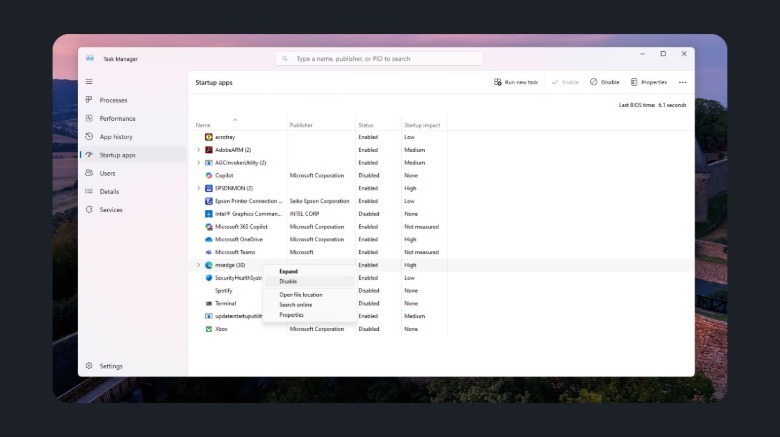Click the Task Manager title bar icon
The width and height of the screenshot is (780, 437).
[x=90, y=58]
